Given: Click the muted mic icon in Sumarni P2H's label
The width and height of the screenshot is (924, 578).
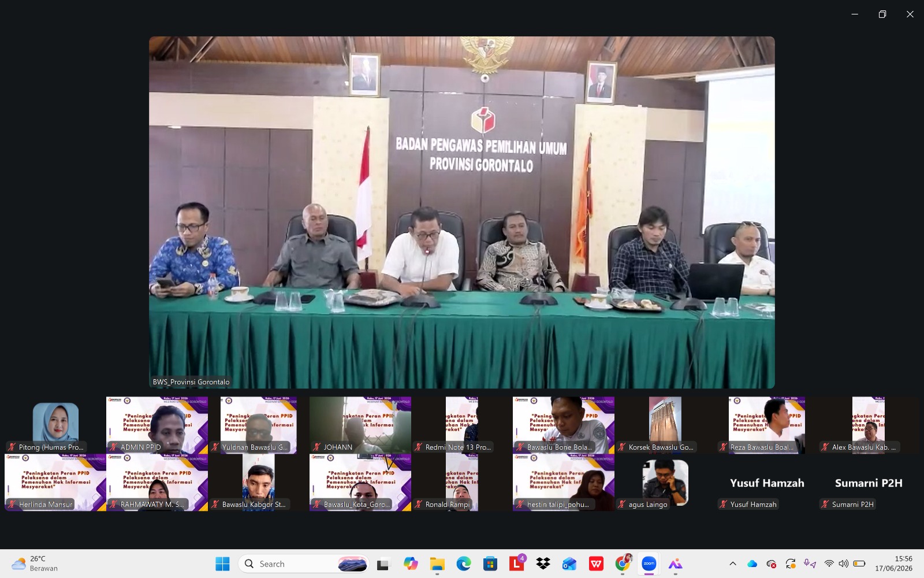Looking at the screenshot, I should coord(825,505).
